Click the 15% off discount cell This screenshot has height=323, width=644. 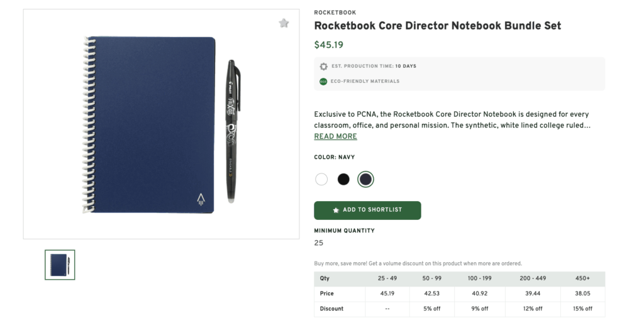tap(582, 309)
